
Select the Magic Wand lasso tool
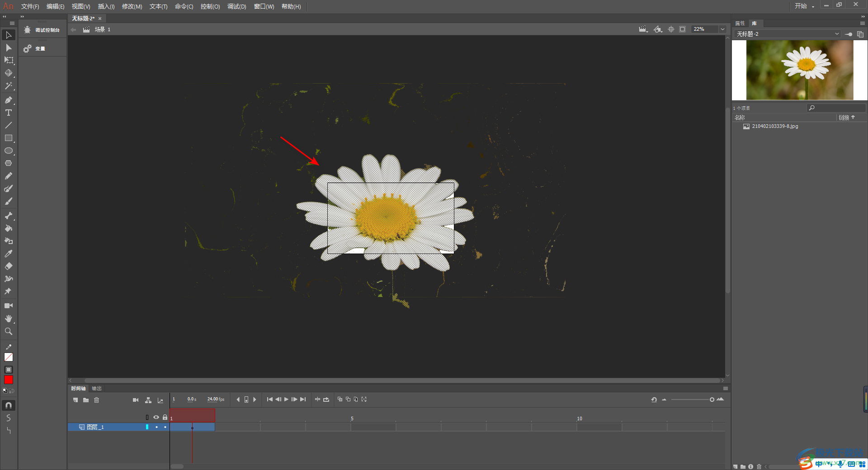9,86
